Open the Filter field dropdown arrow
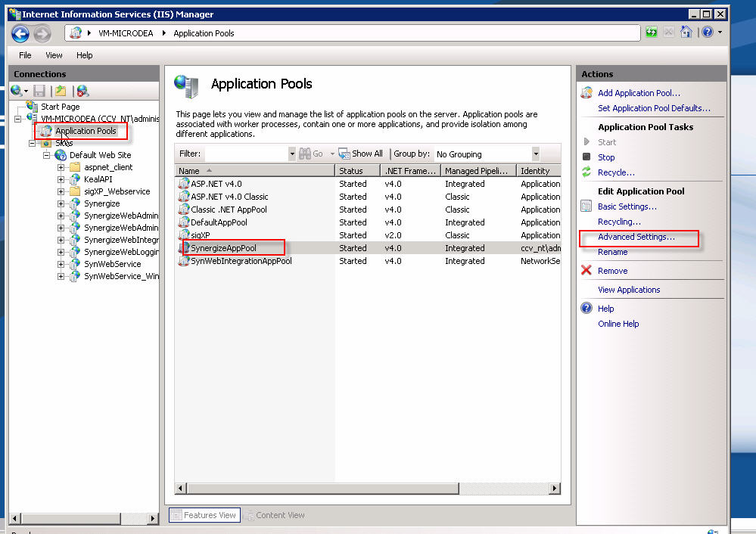This screenshot has width=756, height=534. pos(291,154)
